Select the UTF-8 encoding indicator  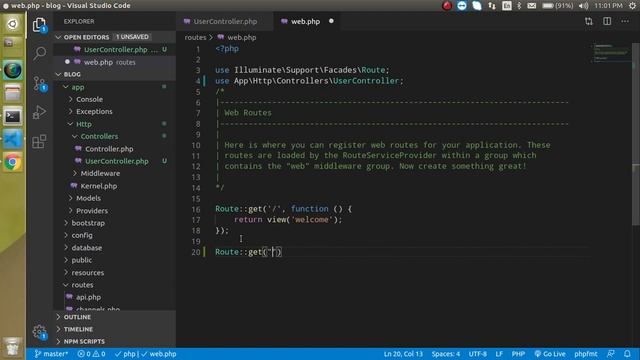477,354
